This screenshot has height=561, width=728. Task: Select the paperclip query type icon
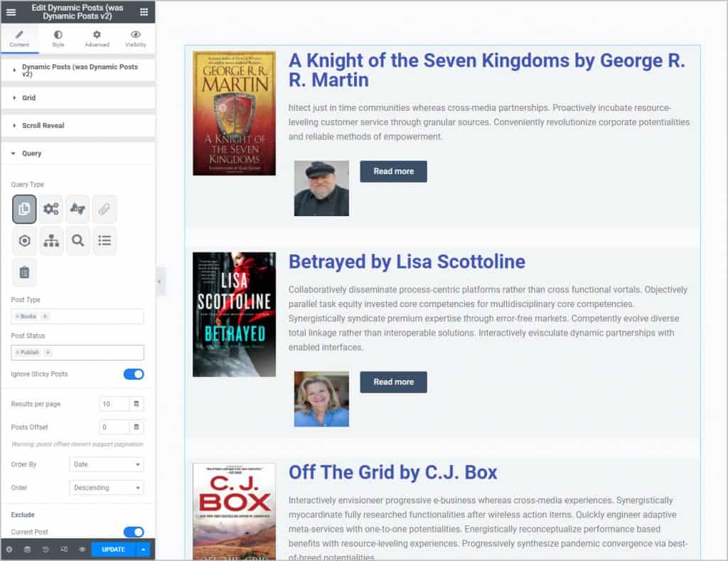(x=105, y=209)
